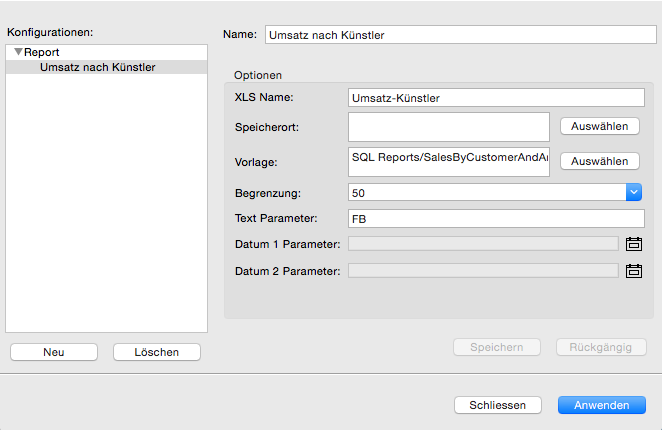Viewport: 662px width, 430px height.
Task: Click the Speichern button
Action: tap(497, 347)
